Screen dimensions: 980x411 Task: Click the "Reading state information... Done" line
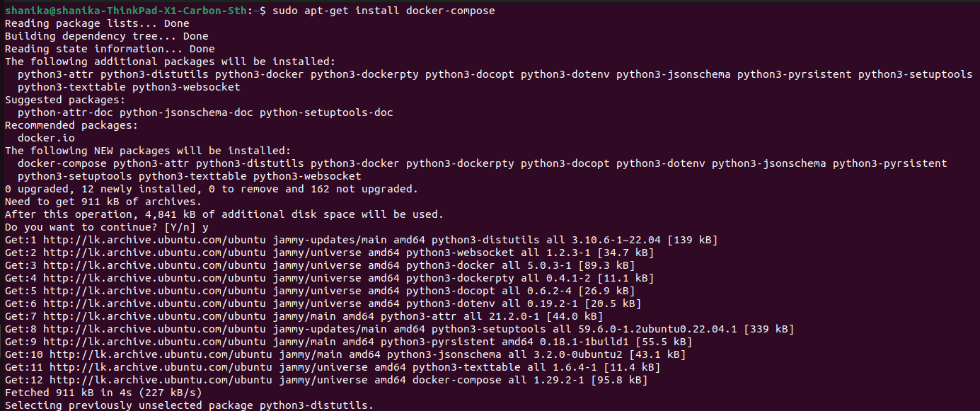110,49
